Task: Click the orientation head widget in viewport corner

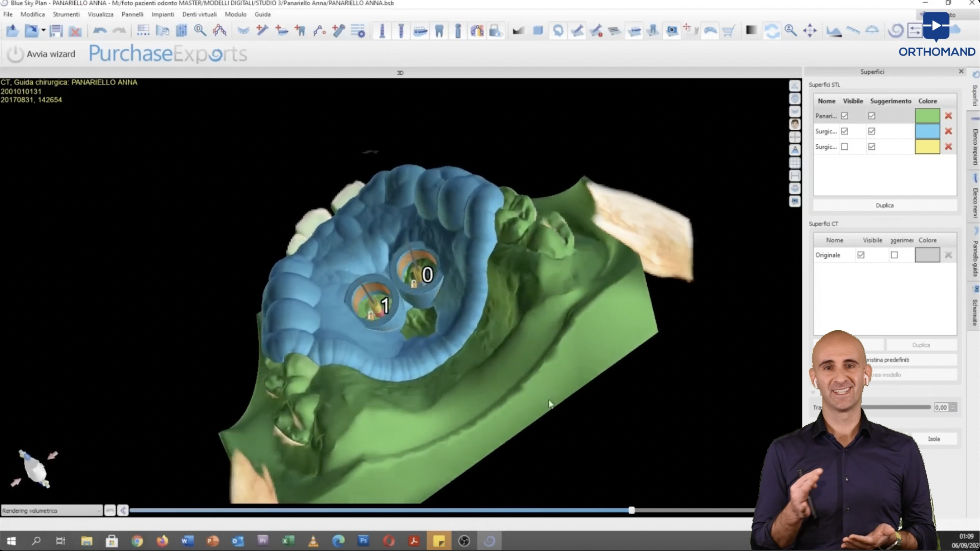Action: click(x=35, y=469)
